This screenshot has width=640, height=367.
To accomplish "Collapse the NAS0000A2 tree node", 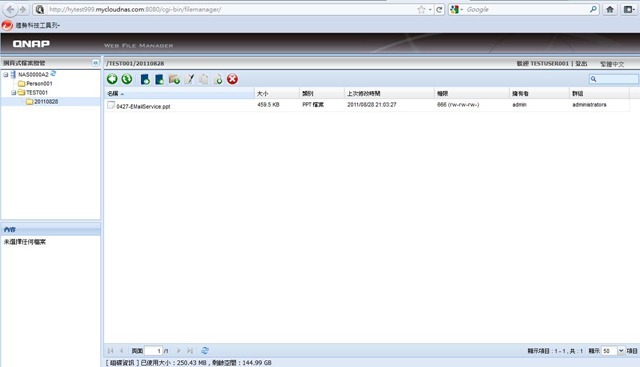I will click(x=6, y=75).
